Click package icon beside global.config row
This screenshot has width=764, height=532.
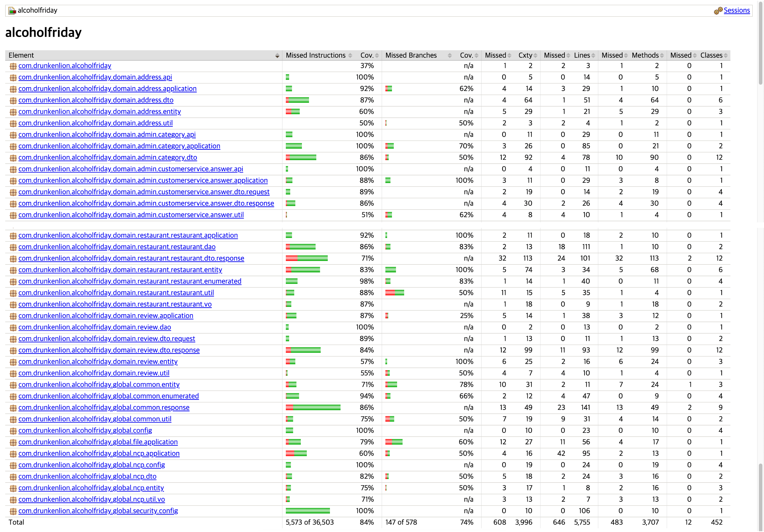click(13, 431)
